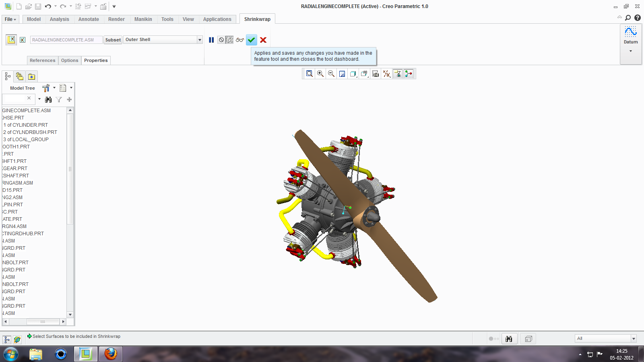The height and width of the screenshot is (362, 644).
Task: Toggle the Annotation Display button
Action: point(398,74)
